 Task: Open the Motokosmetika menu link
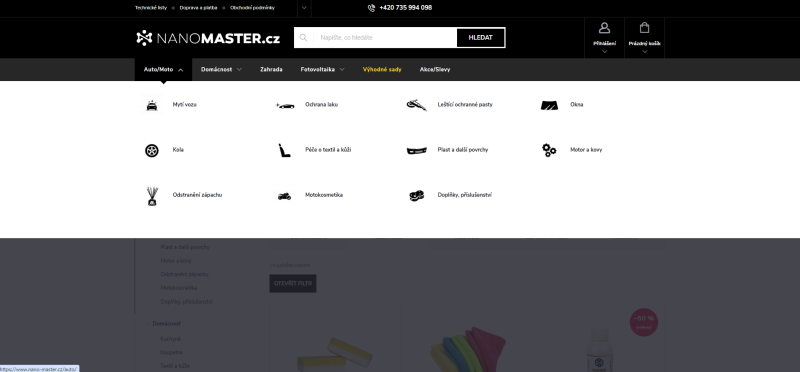(x=324, y=195)
